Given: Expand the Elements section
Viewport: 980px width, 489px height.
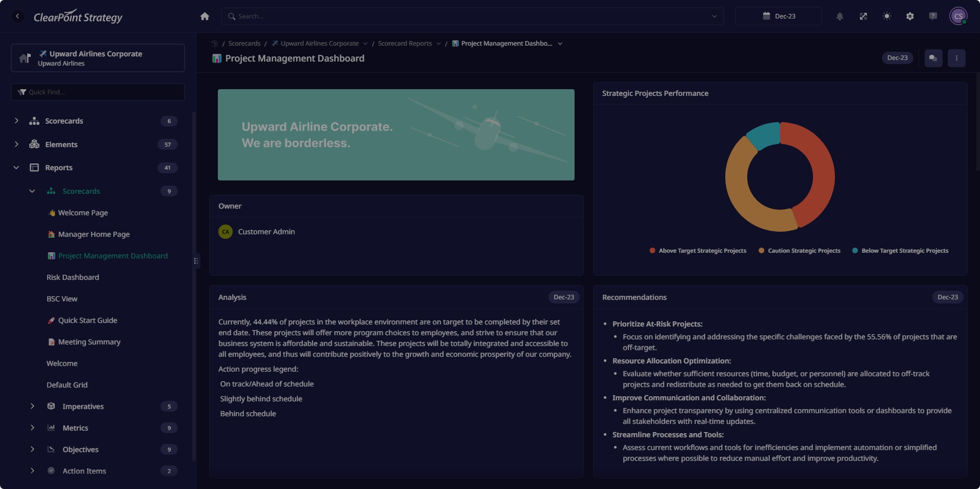Looking at the screenshot, I should 16,145.
